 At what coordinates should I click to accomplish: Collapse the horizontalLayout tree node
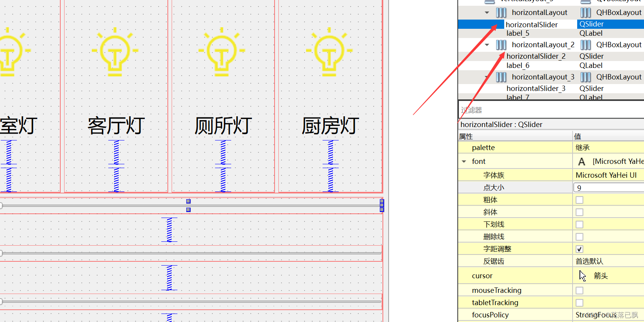coord(487,13)
